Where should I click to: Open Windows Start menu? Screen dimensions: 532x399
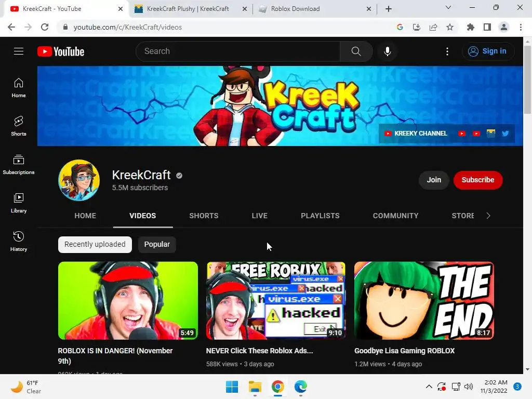click(232, 387)
